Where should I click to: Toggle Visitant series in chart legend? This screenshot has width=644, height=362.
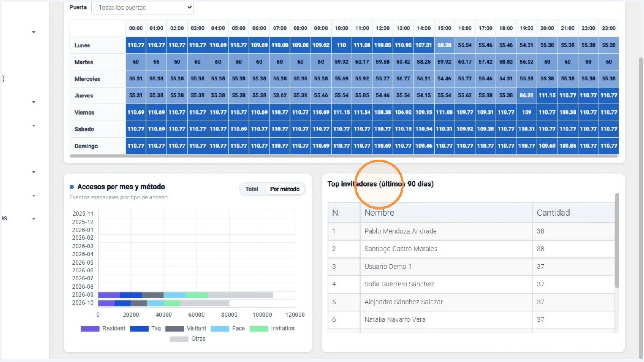[x=186, y=329]
